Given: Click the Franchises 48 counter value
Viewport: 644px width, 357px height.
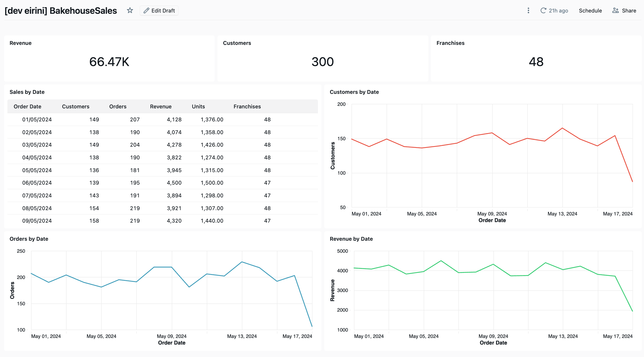Looking at the screenshot, I should [x=536, y=62].
